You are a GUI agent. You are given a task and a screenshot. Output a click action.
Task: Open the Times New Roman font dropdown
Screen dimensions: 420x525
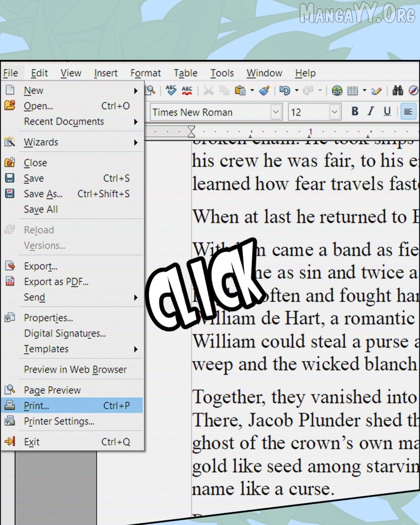click(x=276, y=112)
